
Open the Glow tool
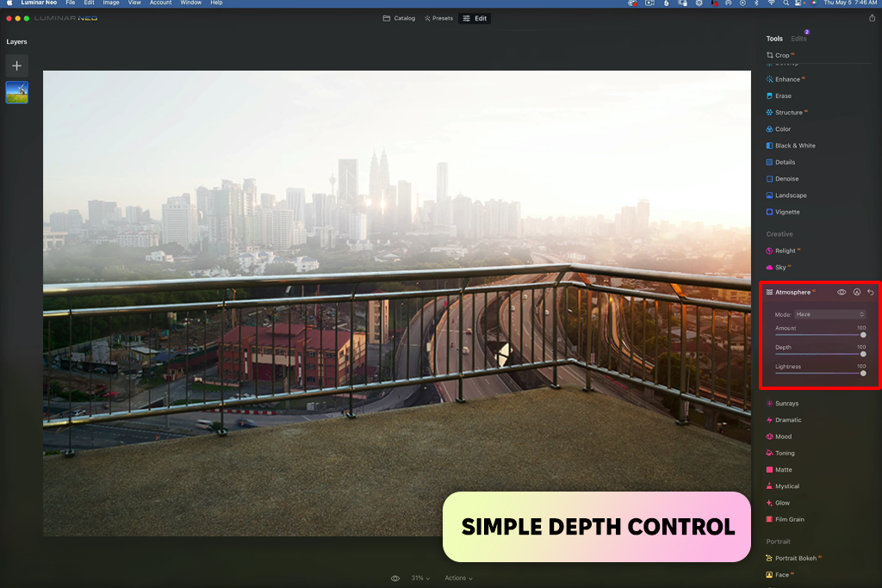(778, 503)
